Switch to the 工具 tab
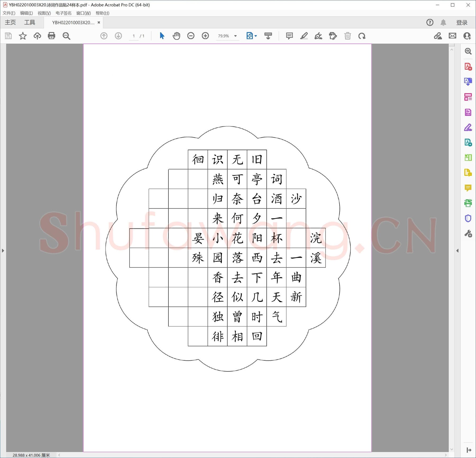The height and width of the screenshot is (458, 476). (30, 22)
